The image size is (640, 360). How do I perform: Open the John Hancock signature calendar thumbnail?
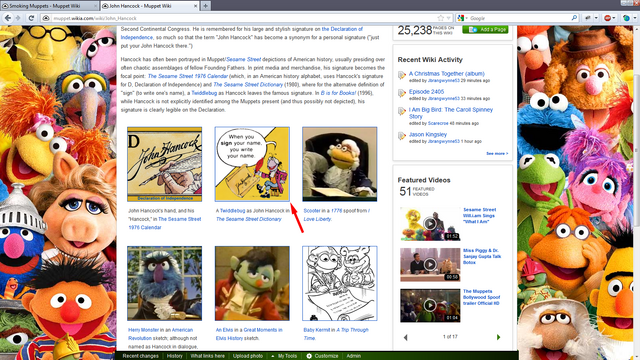(x=164, y=164)
